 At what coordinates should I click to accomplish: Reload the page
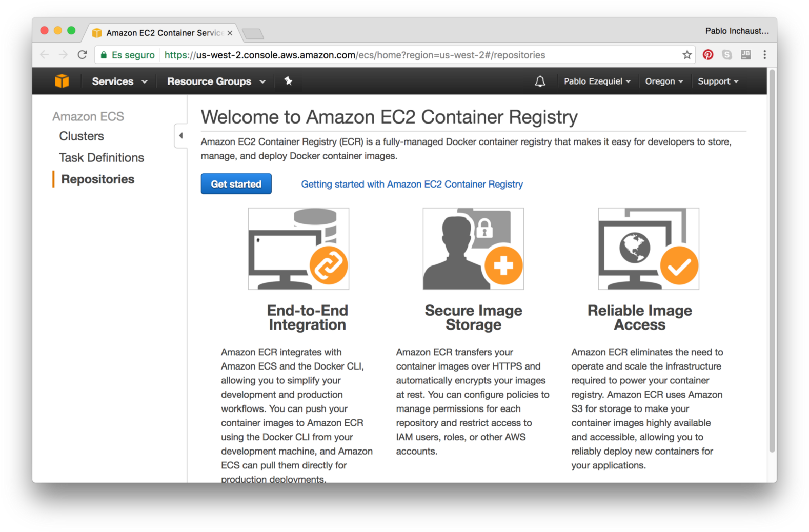click(x=83, y=55)
